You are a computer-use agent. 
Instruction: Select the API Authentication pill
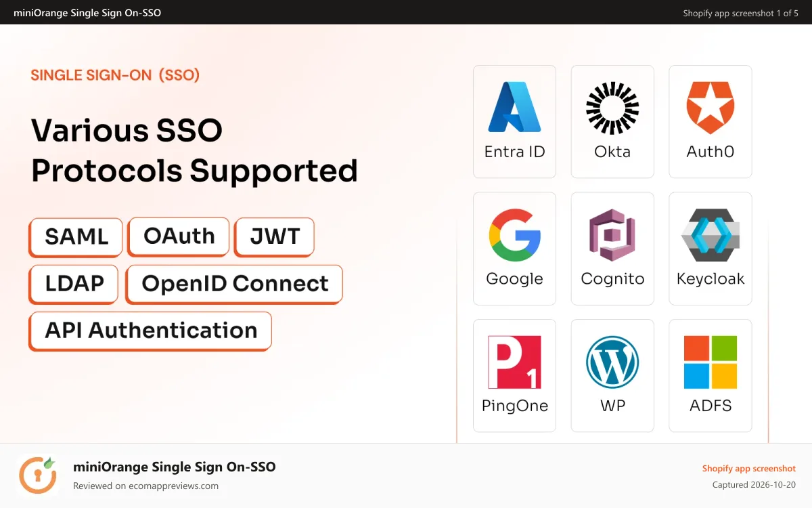point(150,331)
